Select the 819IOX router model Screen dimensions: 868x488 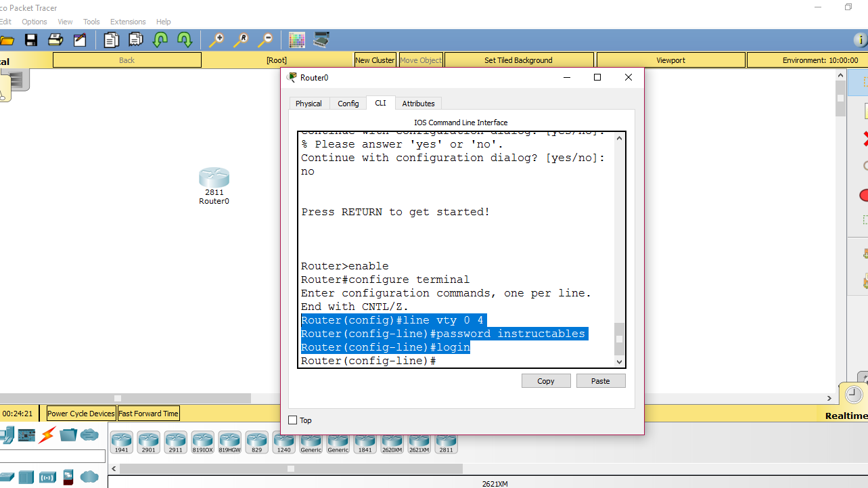(x=202, y=441)
